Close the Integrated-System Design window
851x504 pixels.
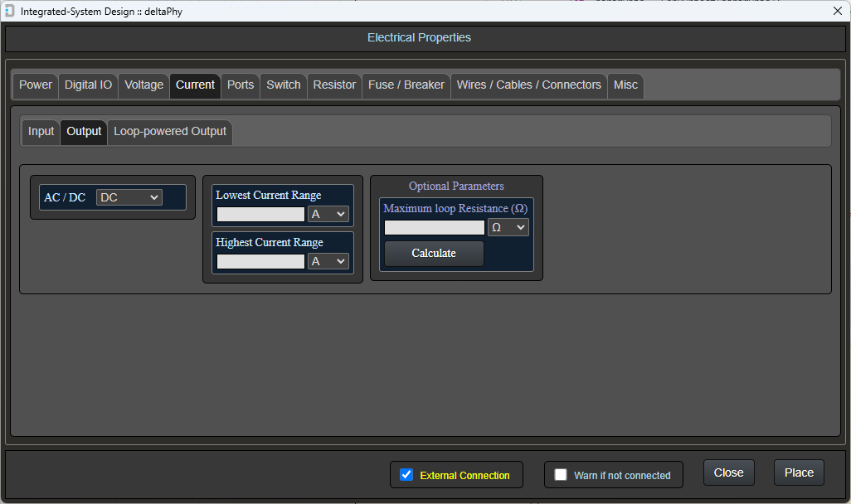837,11
